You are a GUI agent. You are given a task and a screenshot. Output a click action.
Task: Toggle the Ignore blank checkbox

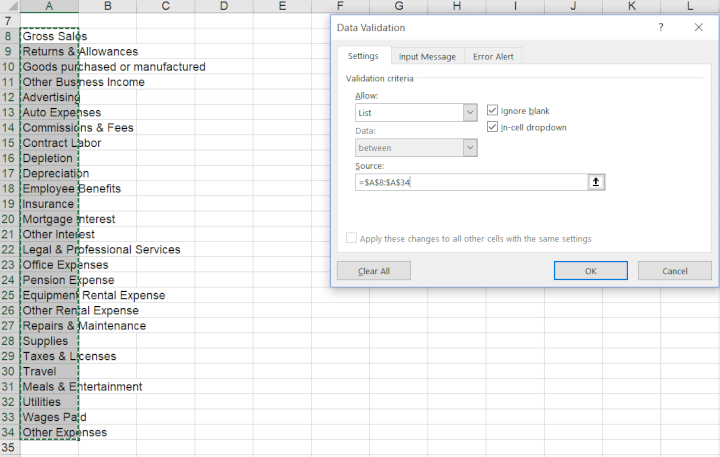[x=492, y=110]
